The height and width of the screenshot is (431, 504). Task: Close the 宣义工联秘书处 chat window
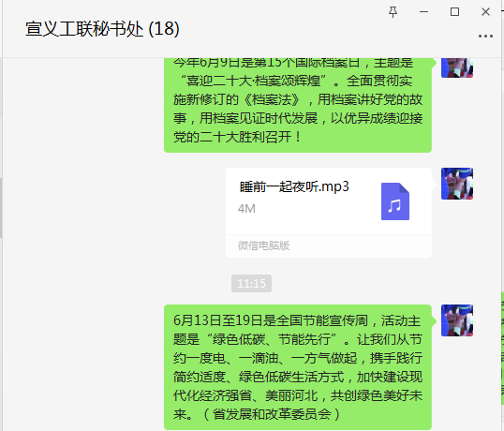(x=485, y=12)
